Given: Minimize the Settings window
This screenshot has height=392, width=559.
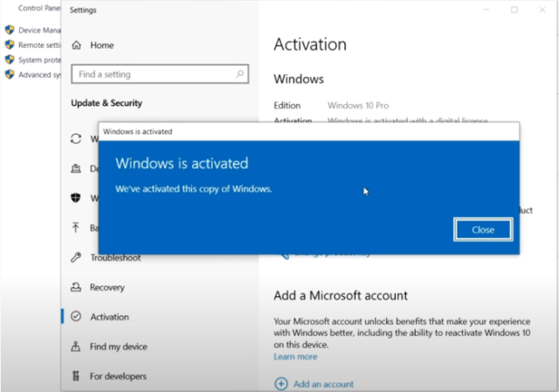Looking at the screenshot, I should point(486,10).
